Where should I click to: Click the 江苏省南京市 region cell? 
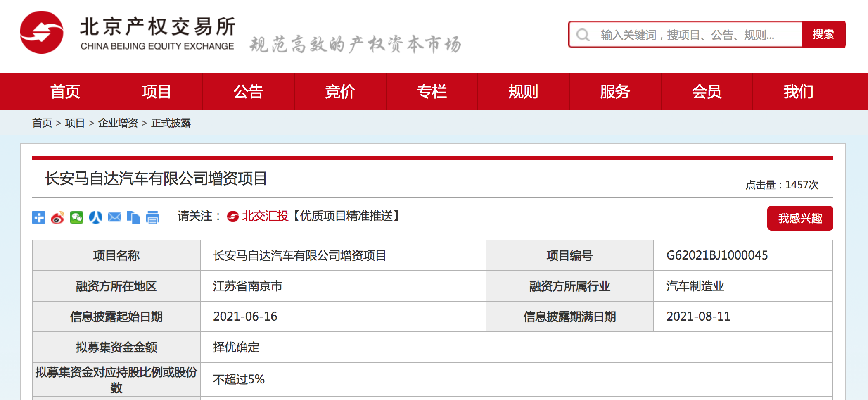coord(343,286)
